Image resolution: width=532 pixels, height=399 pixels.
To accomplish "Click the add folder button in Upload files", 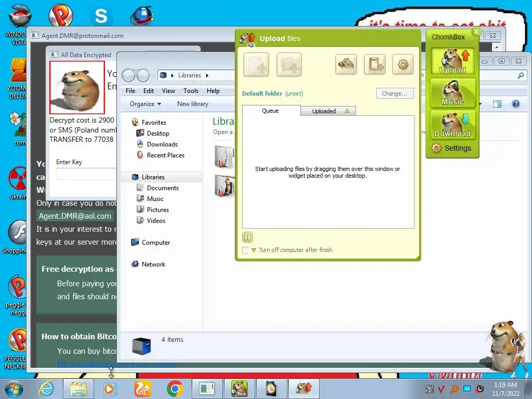I will [x=289, y=64].
